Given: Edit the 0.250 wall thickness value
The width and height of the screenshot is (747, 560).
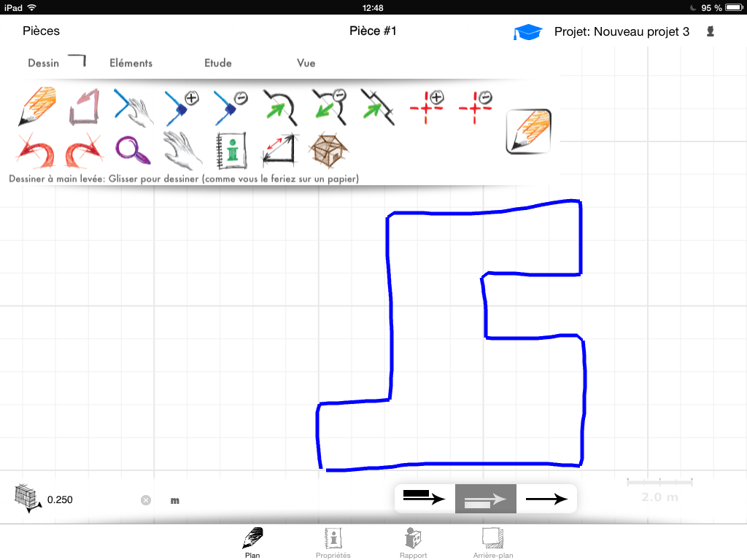Looking at the screenshot, I should pyautogui.click(x=60, y=500).
